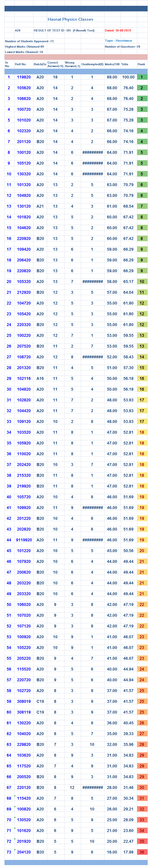Click the "Correct Answer(+5)" column header
Screen dimensions: 152x868
[55, 64]
